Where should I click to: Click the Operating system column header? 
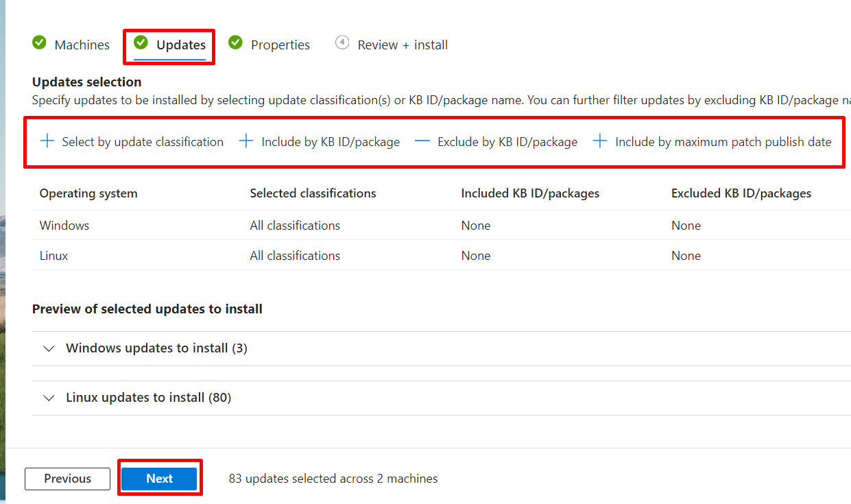[88, 193]
